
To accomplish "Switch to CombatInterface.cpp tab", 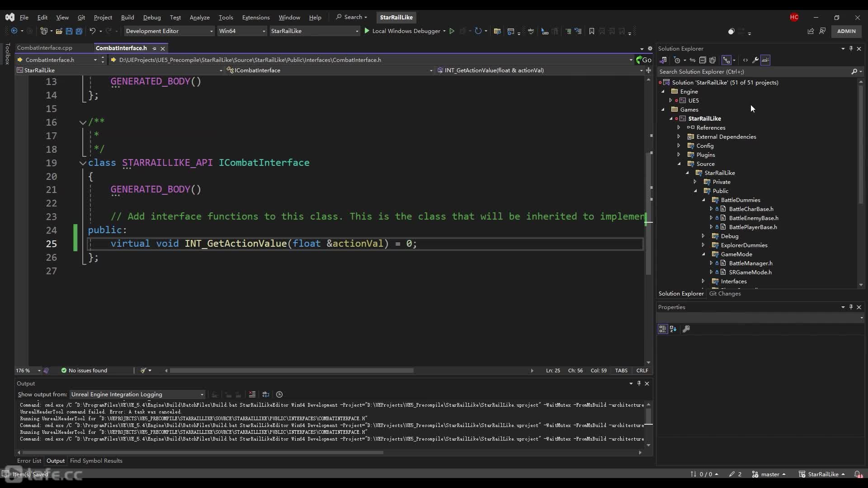I will (x=45, y=48).
